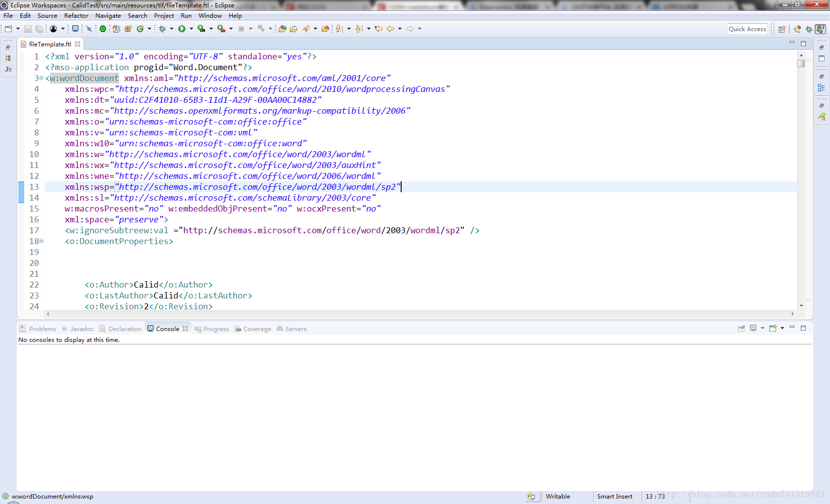Open the Refactor menu
The image size is (830, 504).
[76, 16]
